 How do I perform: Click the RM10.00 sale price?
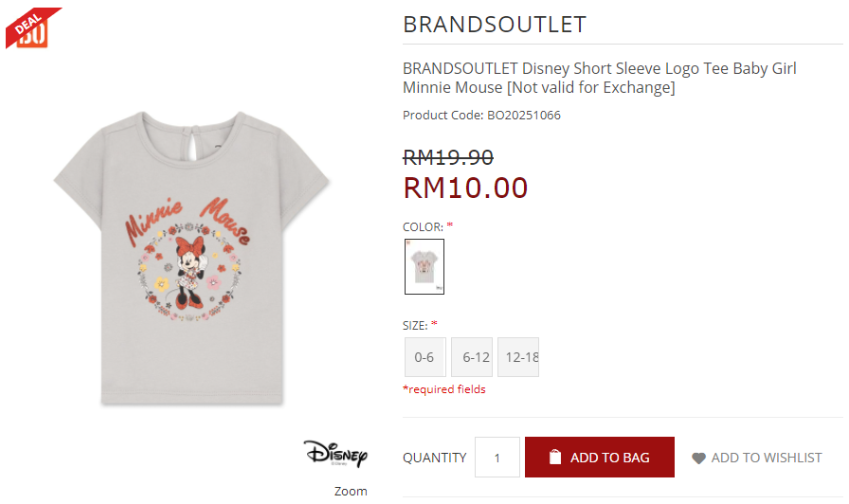click(465, 188)
